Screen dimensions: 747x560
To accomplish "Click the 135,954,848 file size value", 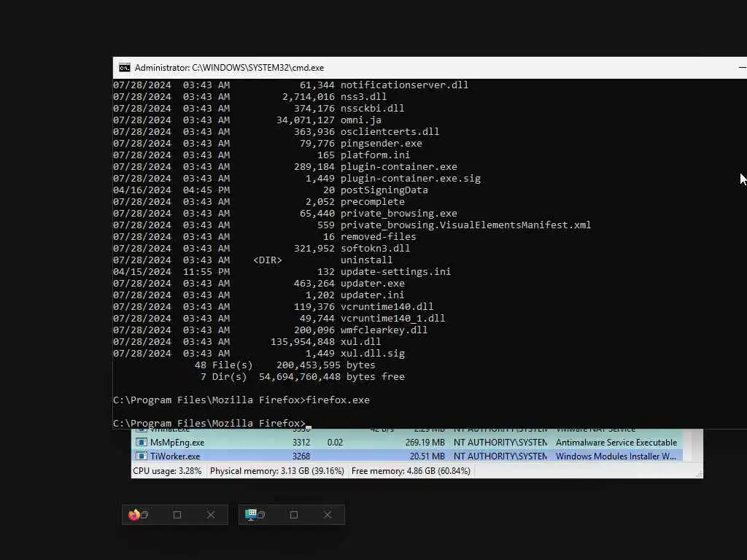I will click(x=302, y=342).
